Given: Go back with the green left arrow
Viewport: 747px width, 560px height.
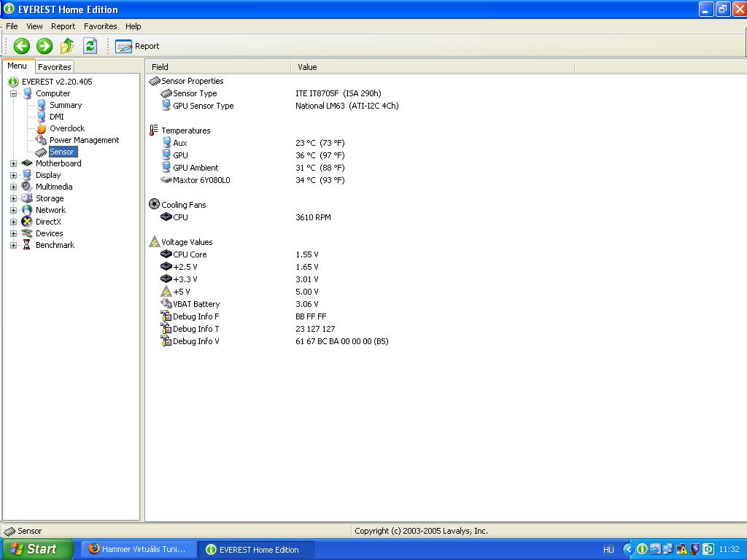Looking at the screenshot, I should coord(21,46).
